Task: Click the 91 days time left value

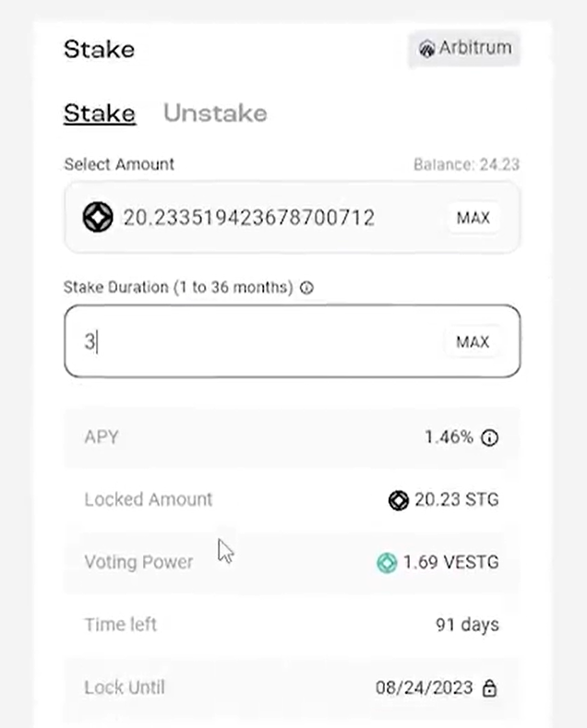Action: pyautogui.click(x=467, y=625)
